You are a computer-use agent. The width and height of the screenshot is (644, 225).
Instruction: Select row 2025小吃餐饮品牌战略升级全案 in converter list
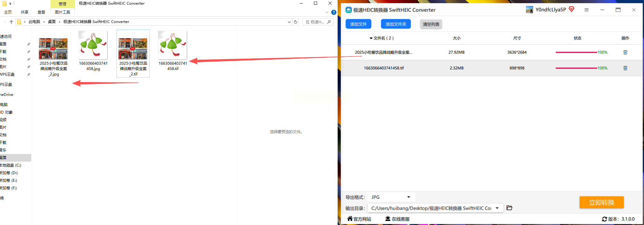pos(492,52)
